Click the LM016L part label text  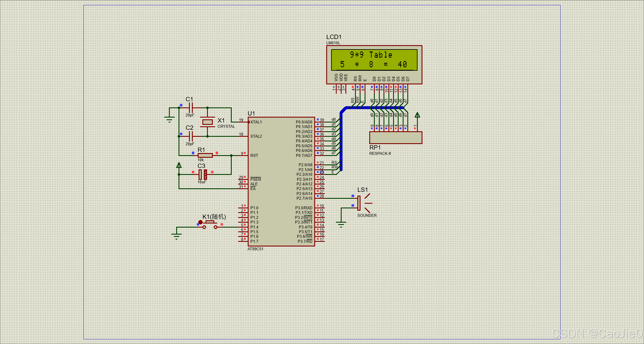(333, 43)
